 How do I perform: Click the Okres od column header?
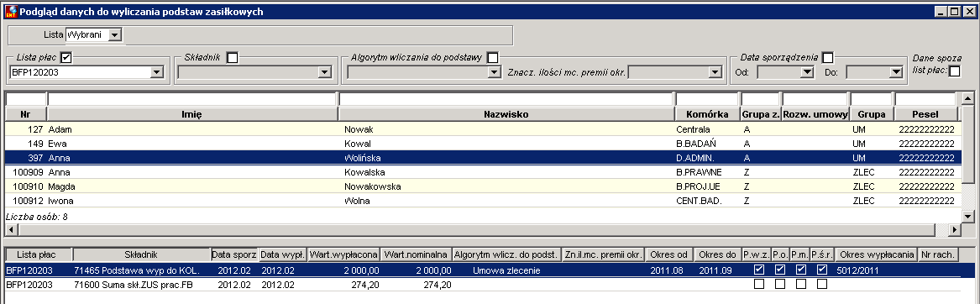[x=668, y=254]
